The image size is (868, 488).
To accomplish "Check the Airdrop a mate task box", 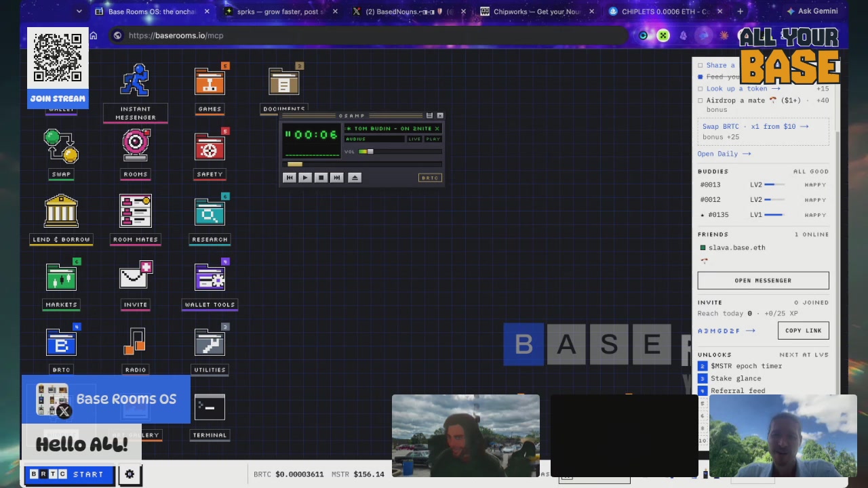I will [x=701, y=100].
